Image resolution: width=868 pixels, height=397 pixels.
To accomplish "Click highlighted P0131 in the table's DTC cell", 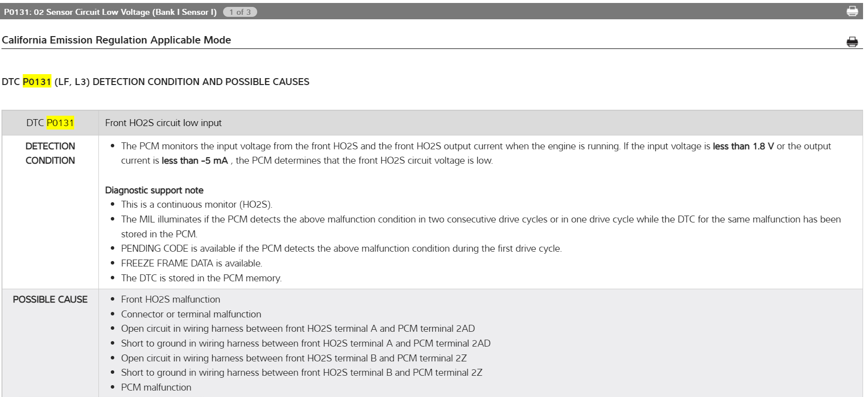I will tap(60, 123).
